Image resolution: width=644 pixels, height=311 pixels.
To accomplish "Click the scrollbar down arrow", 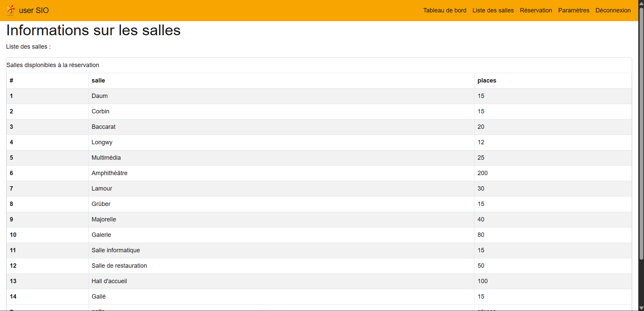I will (641, 308).
